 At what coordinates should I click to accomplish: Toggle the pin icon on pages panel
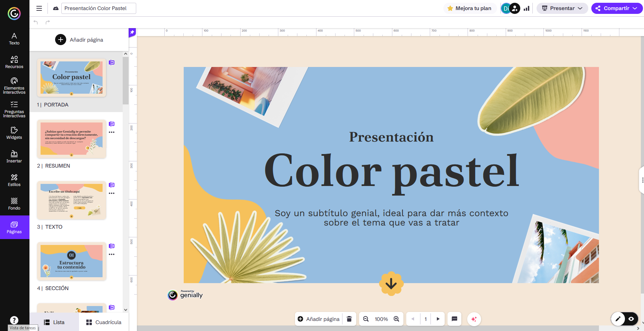132,32
